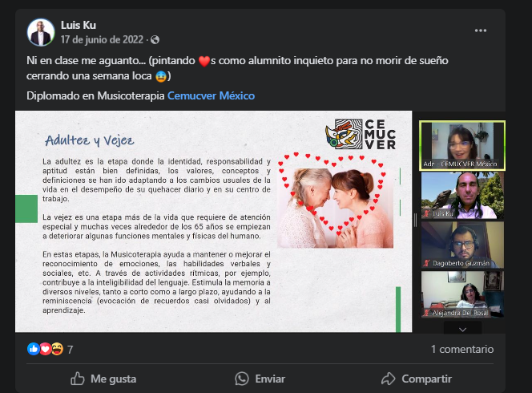Click the blue Like reaction icon

[x=34, y=349]
